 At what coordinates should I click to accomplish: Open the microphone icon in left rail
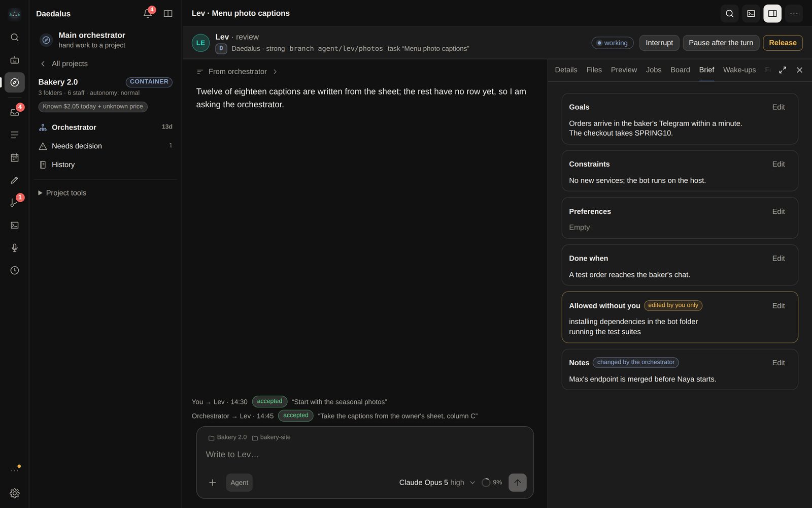(x=14, y=247)
